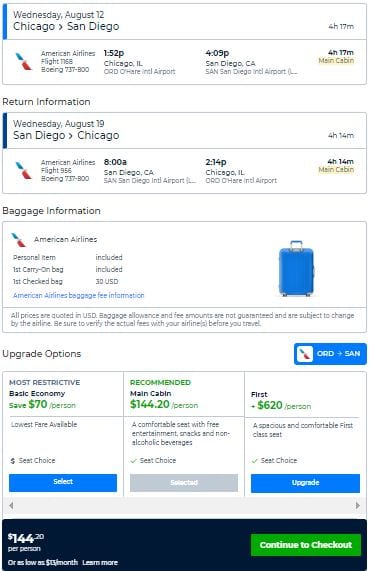Click left arrow of upgrade options scrollbar
The image size is (370, 571).
tap(11, 505)
